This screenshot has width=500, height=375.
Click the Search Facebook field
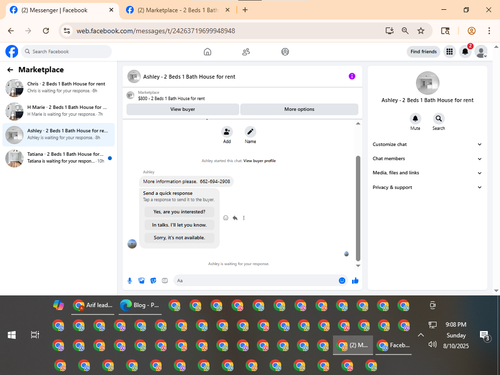[x=67, y=52]
